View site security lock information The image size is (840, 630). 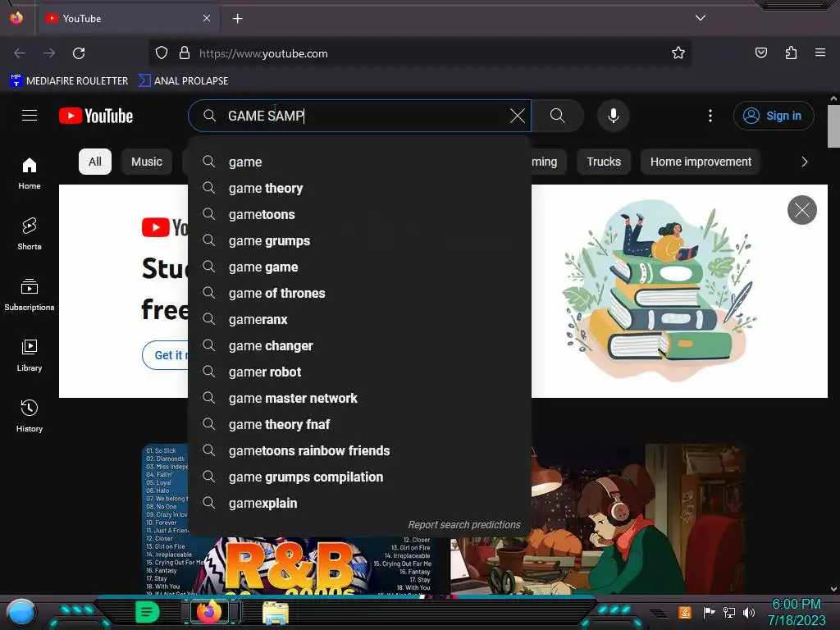[x=185, y=52]
